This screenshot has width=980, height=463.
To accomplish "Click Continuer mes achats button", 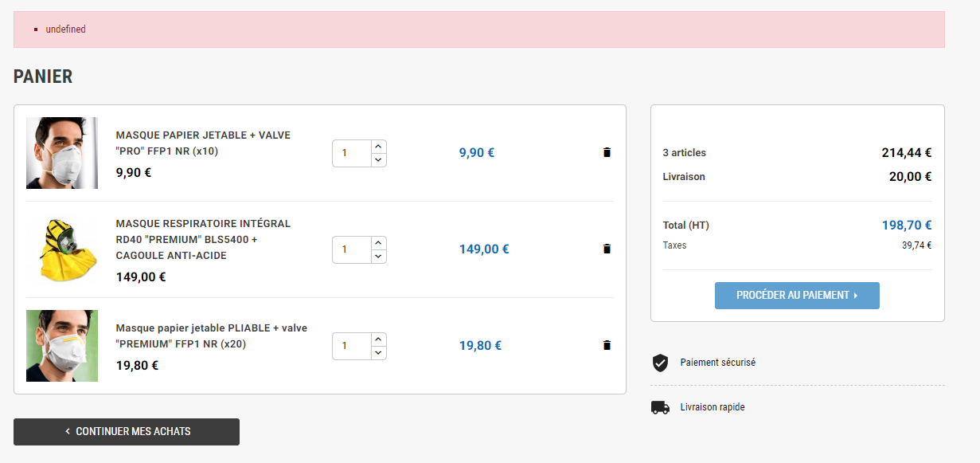I will pos(127,431).
